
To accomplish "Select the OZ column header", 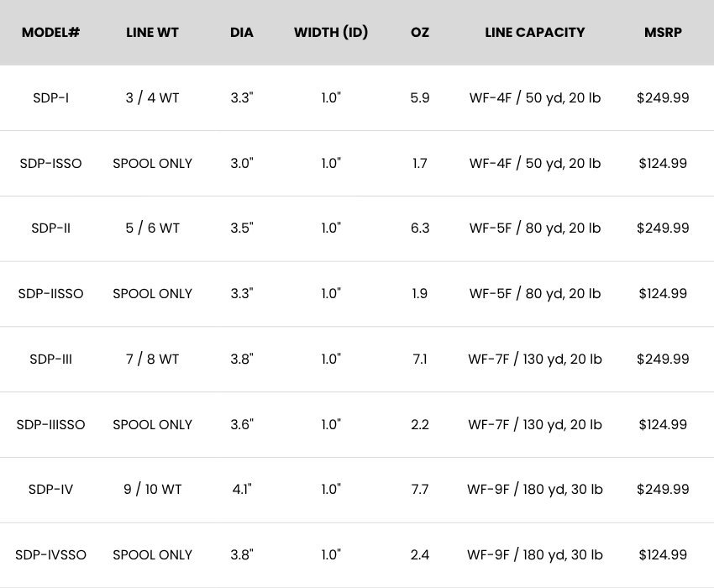I will [x=420, y=33].
